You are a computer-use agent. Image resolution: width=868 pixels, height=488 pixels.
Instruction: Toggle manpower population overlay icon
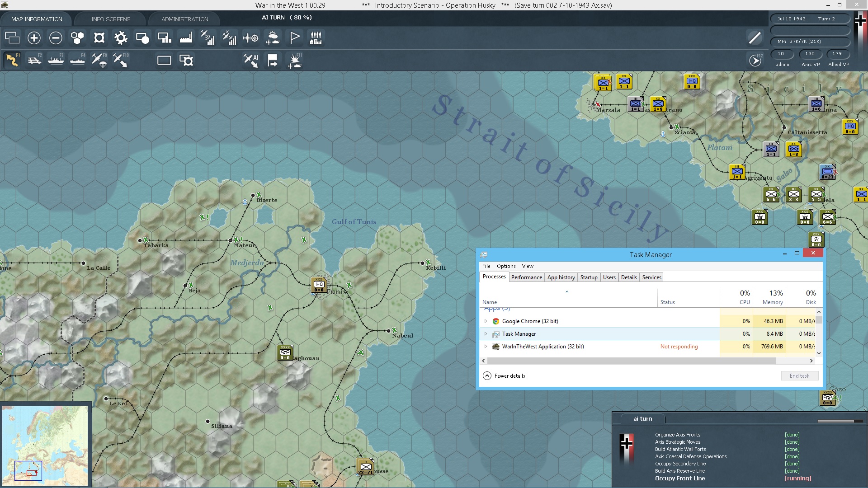[316, 38]
